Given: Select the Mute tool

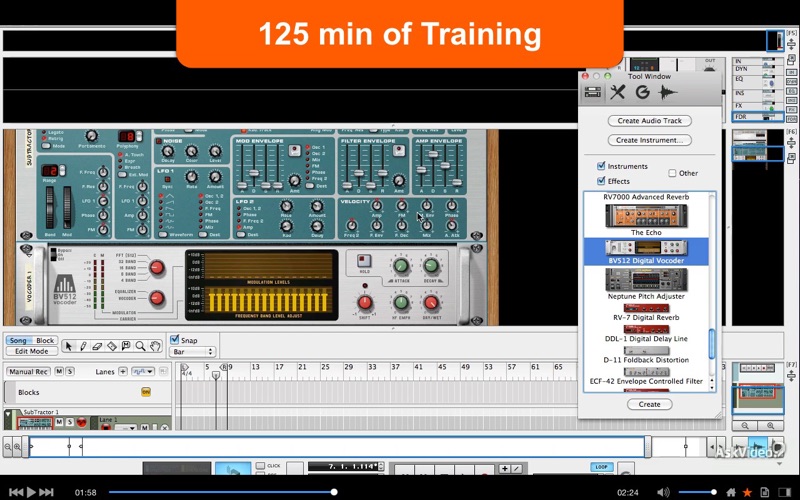Looking at the screenshot, I should [126, 346].
